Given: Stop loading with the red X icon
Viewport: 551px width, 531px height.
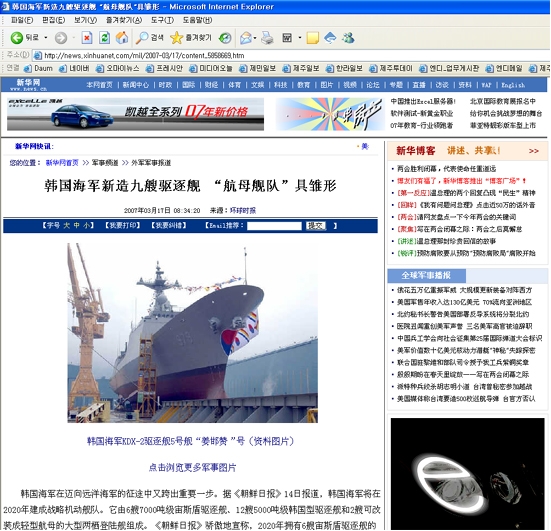Looking at the screenshot, I should pos(87,38).
